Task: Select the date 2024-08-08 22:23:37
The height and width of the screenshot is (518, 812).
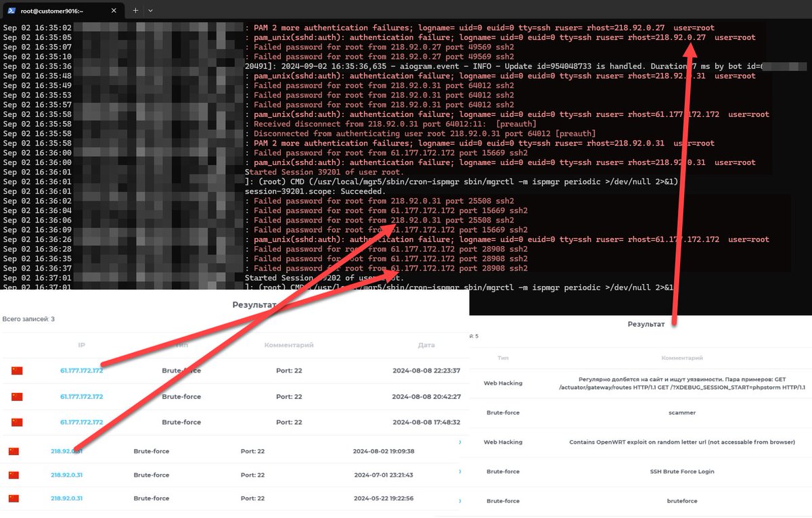Action: (426, 371)
